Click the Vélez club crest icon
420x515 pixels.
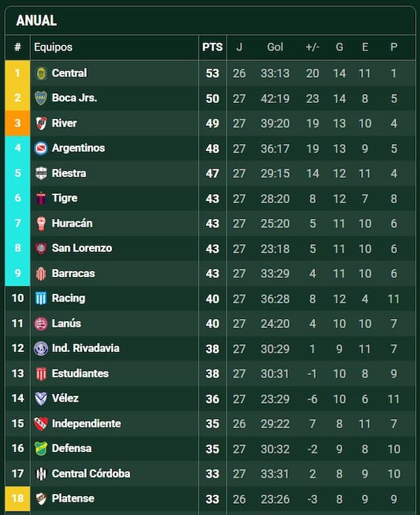(x=41, y=399)
